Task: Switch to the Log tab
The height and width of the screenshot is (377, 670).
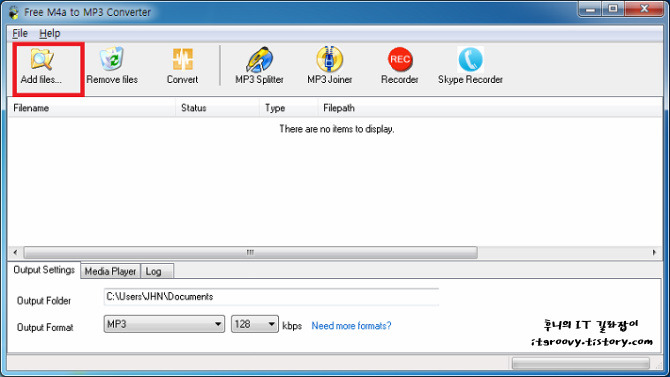Action: [x=157, y=271]
